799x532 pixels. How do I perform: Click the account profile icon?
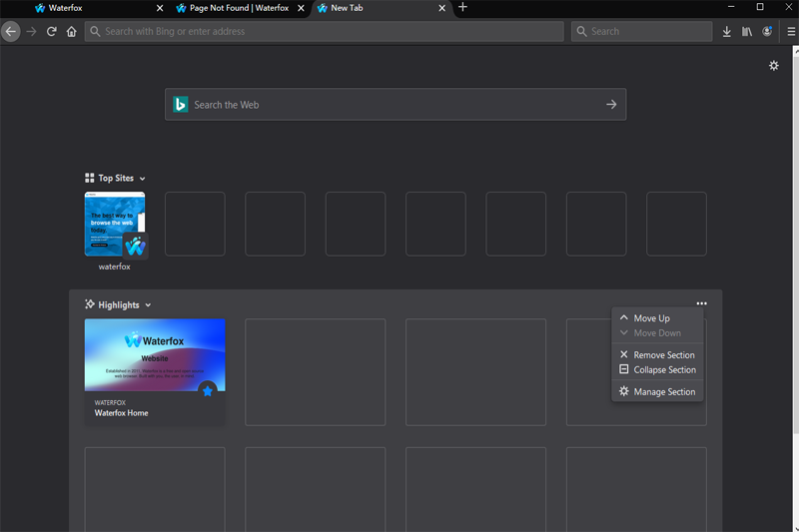[767, 31]
